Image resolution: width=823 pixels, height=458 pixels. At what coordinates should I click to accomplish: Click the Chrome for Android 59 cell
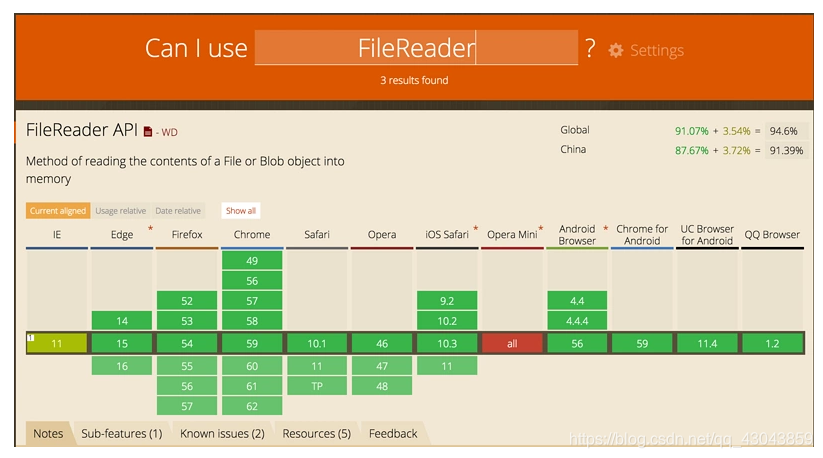(642, 344)
